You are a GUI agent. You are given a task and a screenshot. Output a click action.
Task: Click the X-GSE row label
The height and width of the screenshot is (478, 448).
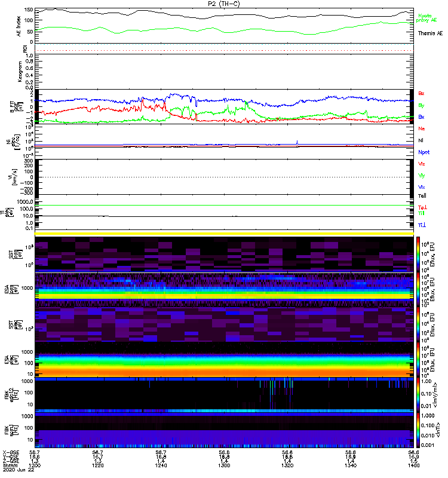tap(11, 453)
